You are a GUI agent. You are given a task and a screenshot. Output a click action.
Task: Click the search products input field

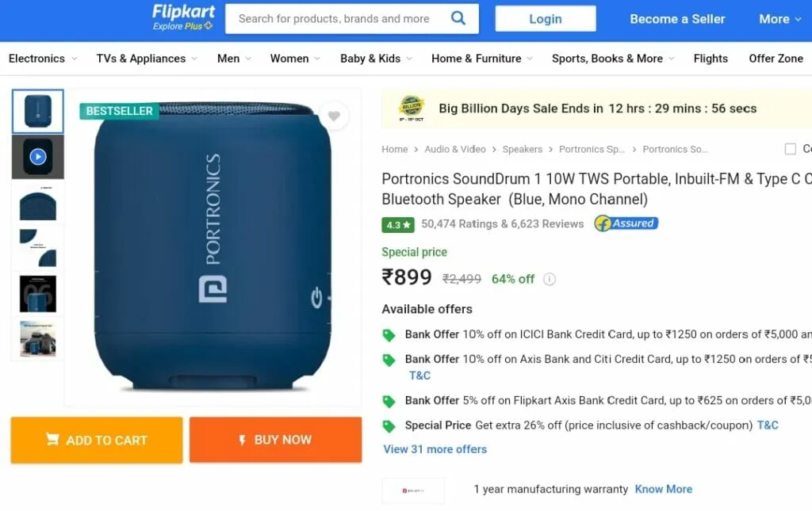[336, 19]
